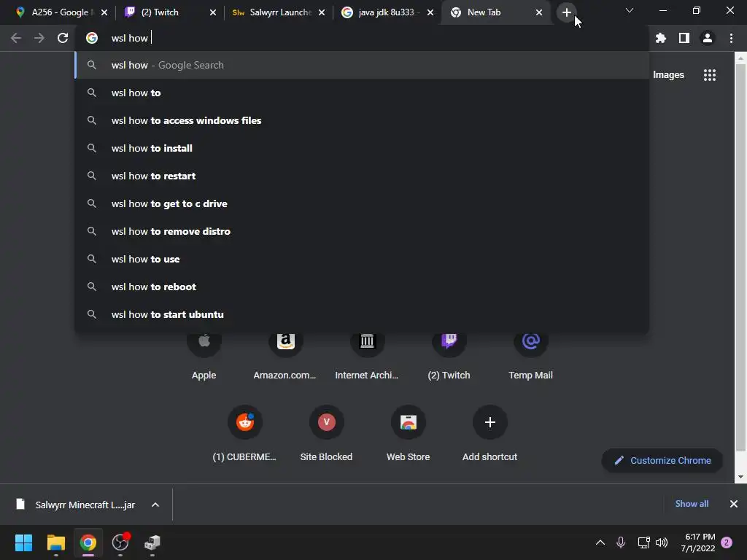This screenshot has height=560, width=747.
Task: Open the Extensions puzzle icon
Action: 661,38
